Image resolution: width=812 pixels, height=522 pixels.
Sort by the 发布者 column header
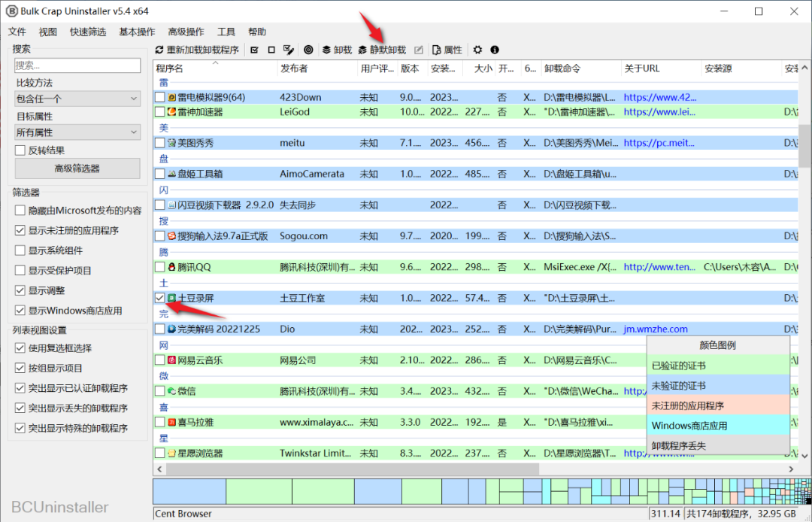click(x=317, y=68)
